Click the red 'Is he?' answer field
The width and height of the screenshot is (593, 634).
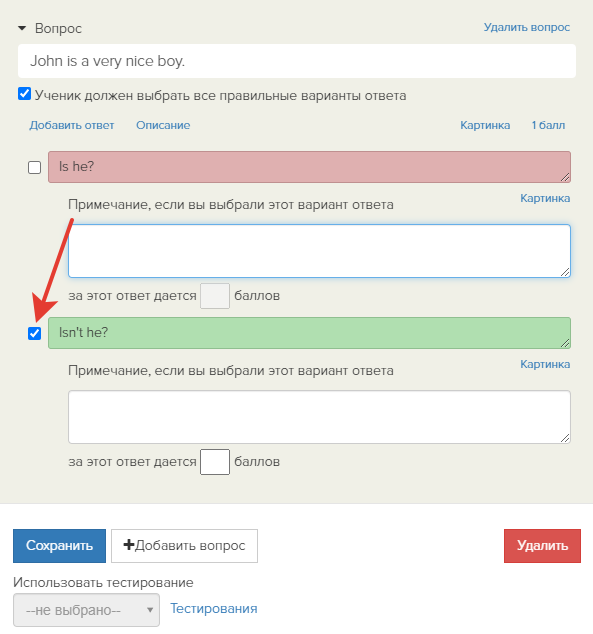coord(309,167)
